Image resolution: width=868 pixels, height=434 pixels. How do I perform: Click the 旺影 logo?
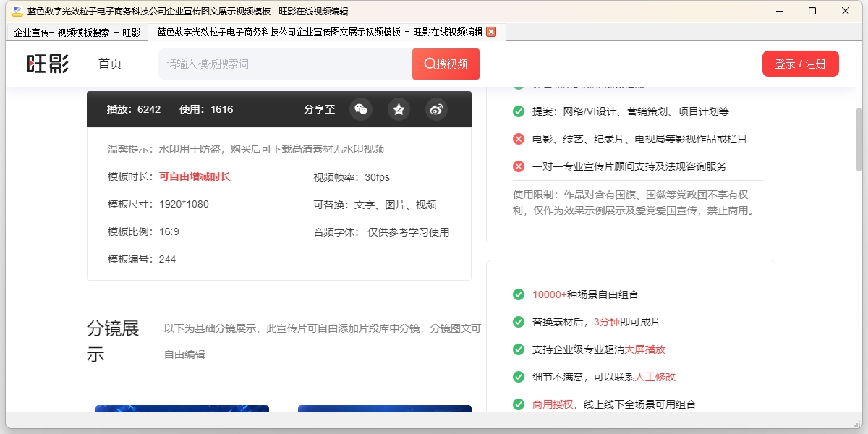point(48,64)
